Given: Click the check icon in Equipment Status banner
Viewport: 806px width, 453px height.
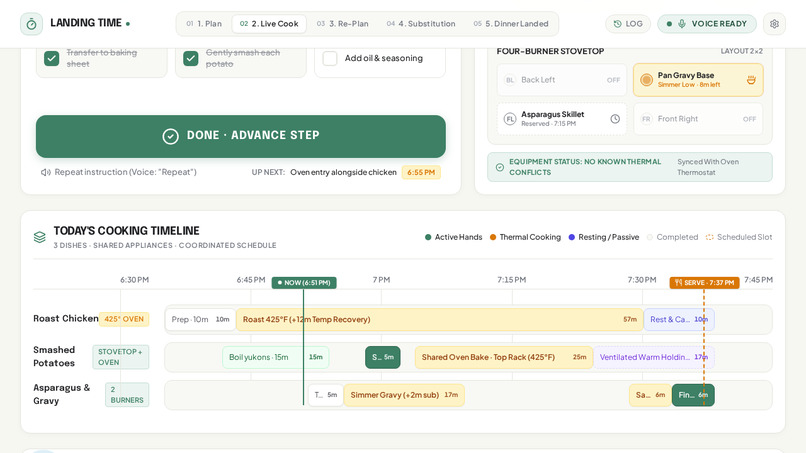Looking at the screenshot, I should pos(500,167).
